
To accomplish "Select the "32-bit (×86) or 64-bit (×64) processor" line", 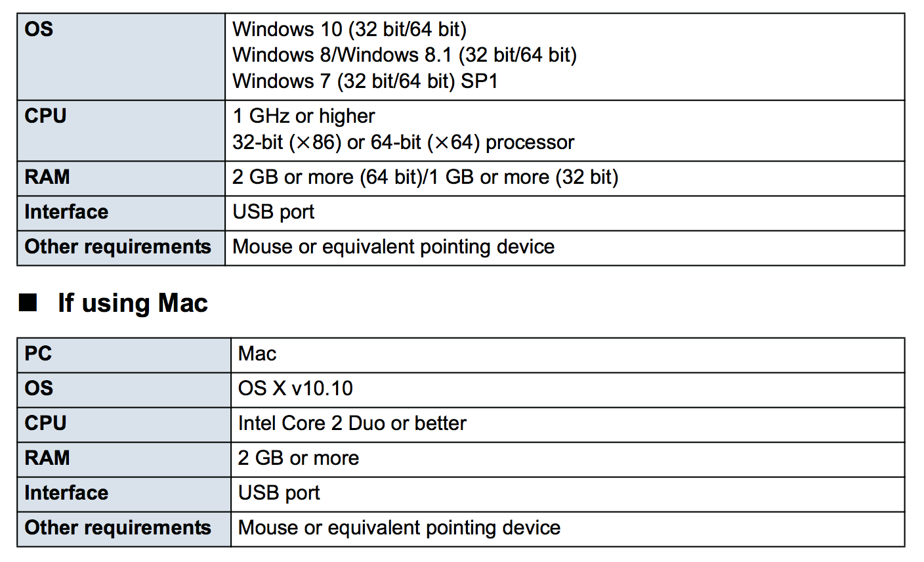I will point(403,142).
